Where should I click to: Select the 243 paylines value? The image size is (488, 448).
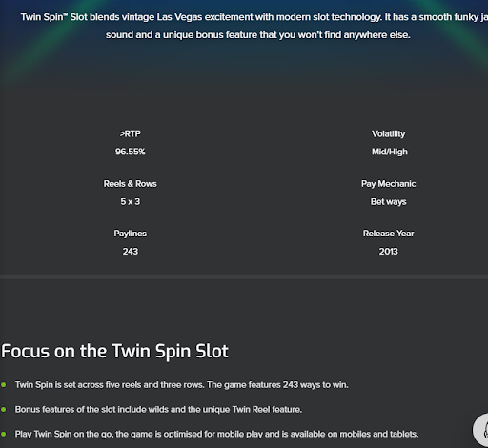tap(131, 252)
